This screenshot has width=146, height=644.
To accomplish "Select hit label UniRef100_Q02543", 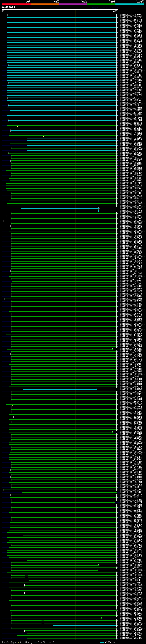I will [x=131, y=238].
